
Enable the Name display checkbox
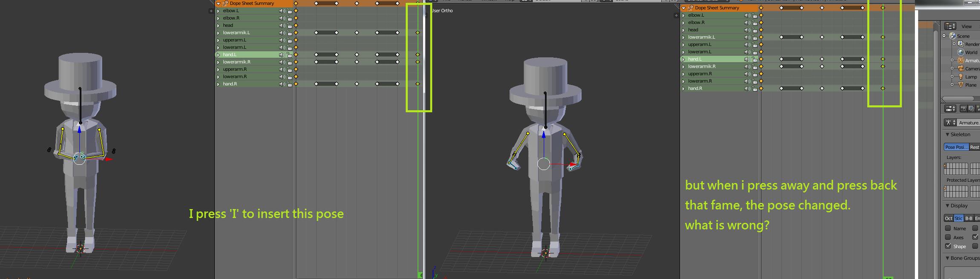click(948, 228)
